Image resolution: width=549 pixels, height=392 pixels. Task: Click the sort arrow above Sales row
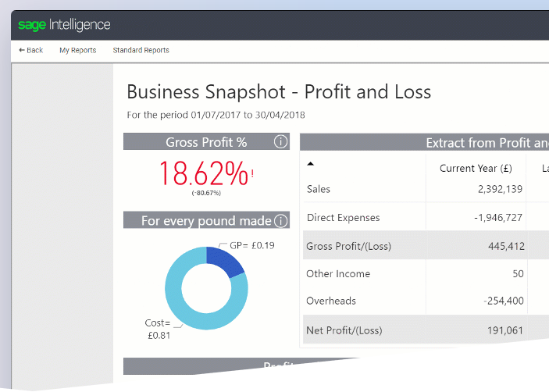pos(310,164)
